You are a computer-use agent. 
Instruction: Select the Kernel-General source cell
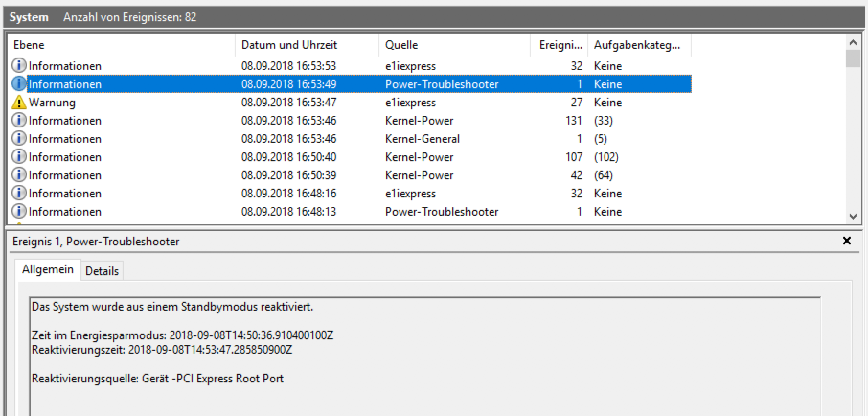[x=423, y=139]
